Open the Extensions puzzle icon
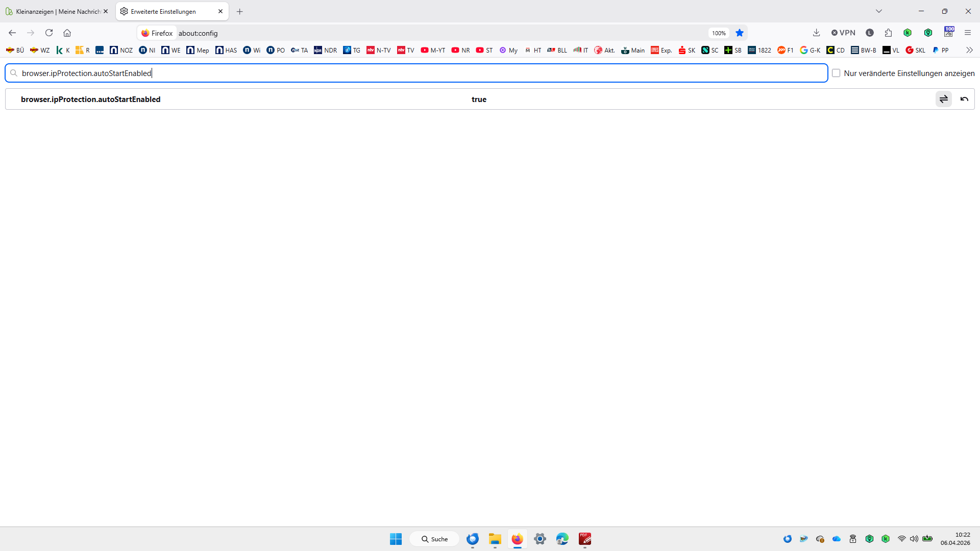The height and width of the screenshot is (551, 980). pyautogui.click(x=888, y=33)
